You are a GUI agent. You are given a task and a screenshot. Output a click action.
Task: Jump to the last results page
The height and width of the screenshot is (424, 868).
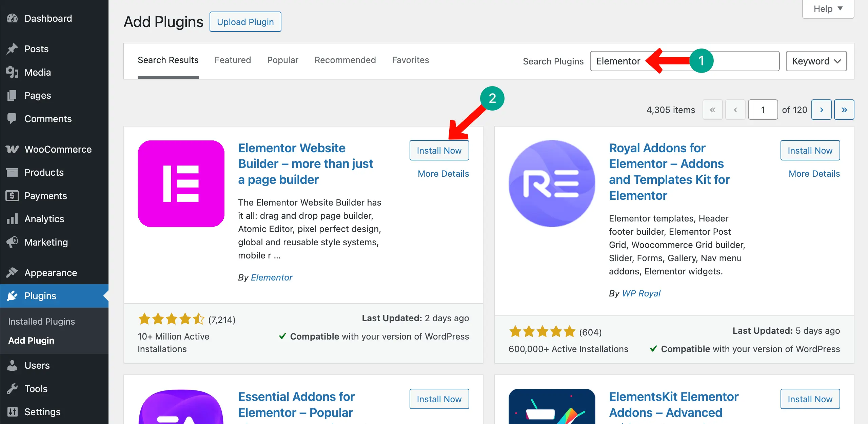pos(844,110)
